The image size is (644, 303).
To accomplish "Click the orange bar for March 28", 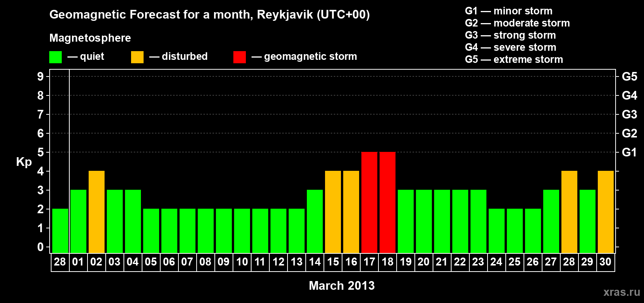I will pos(569,212).
